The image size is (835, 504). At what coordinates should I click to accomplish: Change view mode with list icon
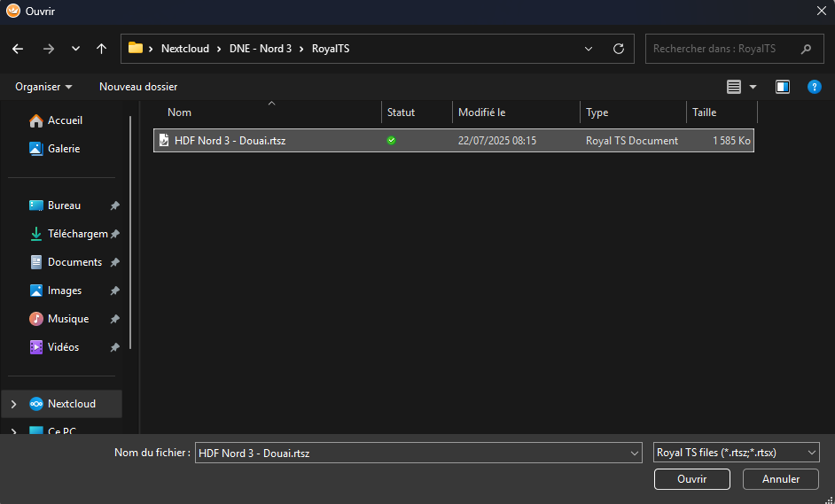pos(734,87)
